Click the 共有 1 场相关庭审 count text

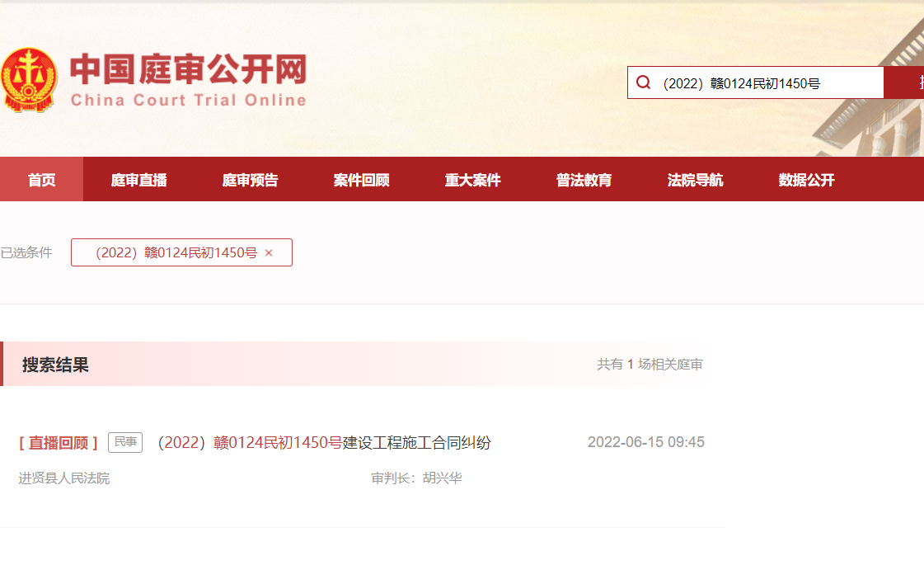tap(650, 365)
